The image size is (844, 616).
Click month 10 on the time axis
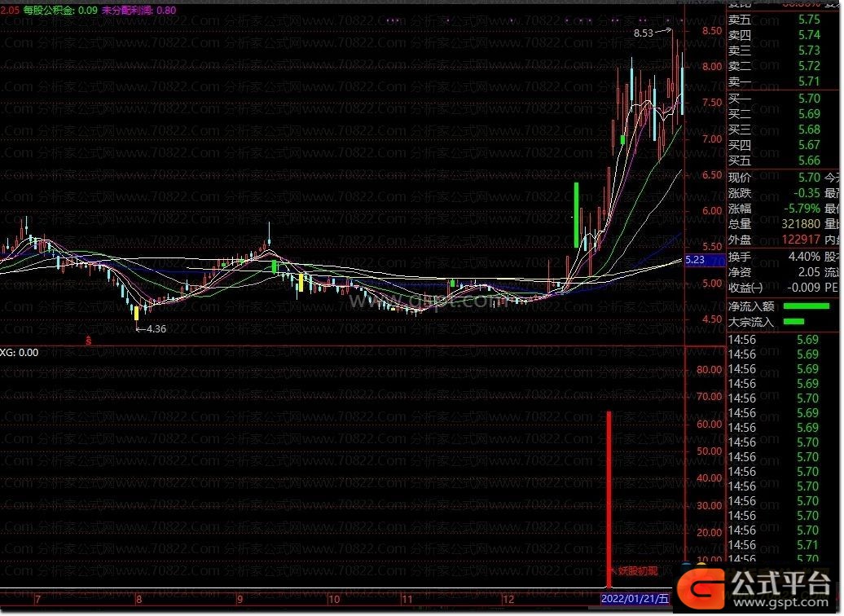[x=334, y=600]
